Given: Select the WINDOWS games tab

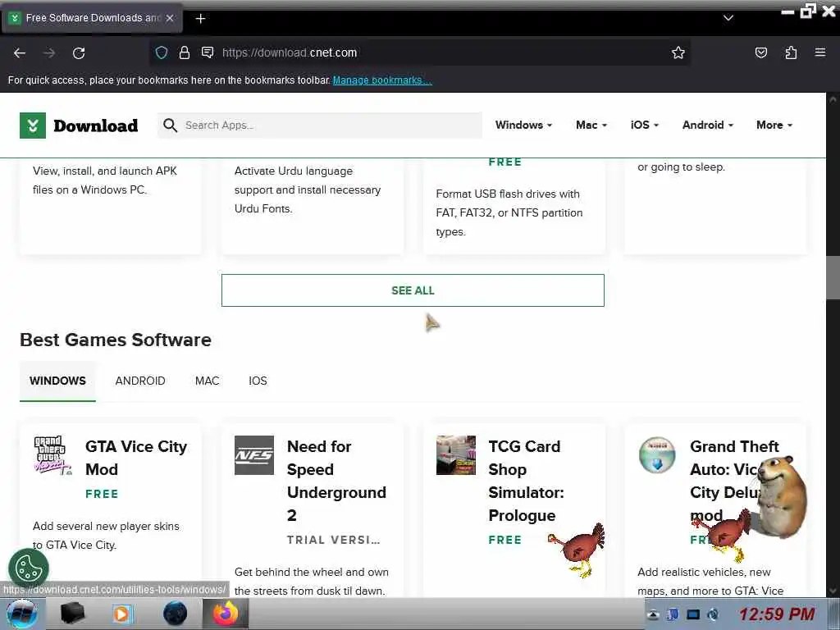Looking at the screenshot, I should tap(57, 381).
